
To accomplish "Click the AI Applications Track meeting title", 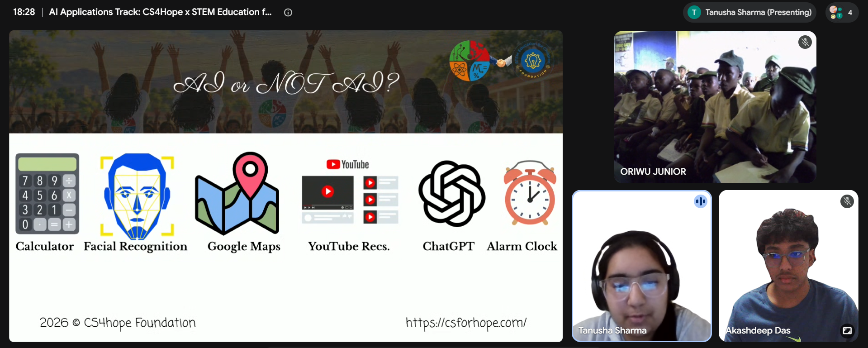I will click(160, 12).
